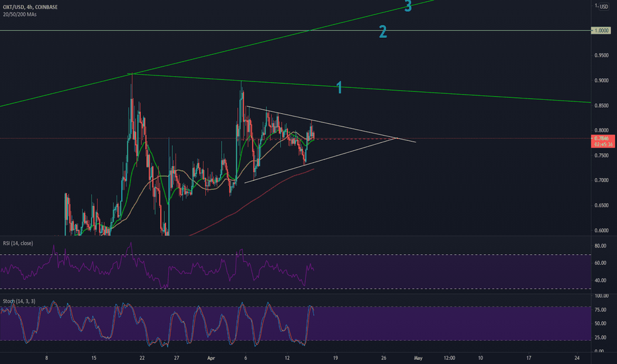The width and height of the screenshot is (617, 364).
Task: Click the May label on time axis
Action: 418,357
